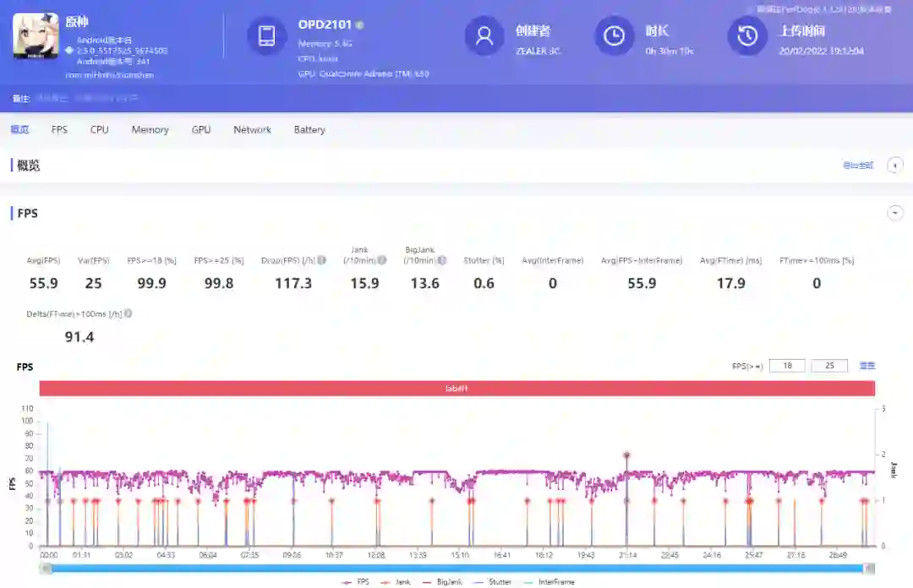This screenshot has width=913, height=588.
Task: Toggle the Jank series in chart legend
Action: coord(396,581)
